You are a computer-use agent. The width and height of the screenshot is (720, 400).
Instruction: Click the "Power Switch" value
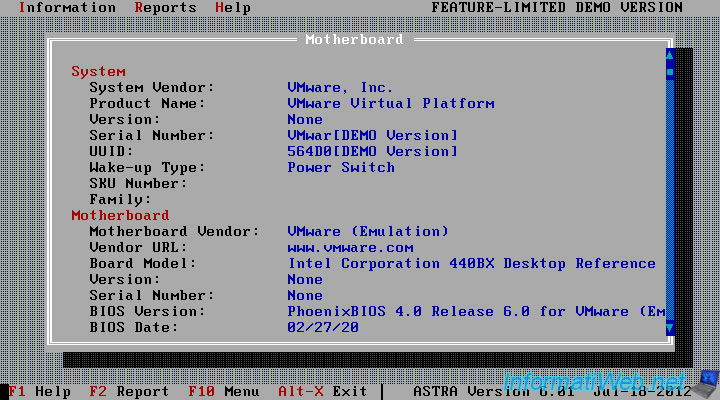[x=341, y=168]
